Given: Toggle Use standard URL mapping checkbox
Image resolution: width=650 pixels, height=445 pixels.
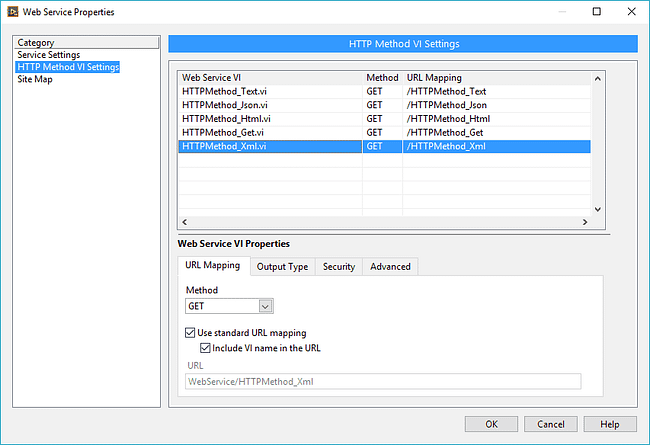Looking at the screenshot, I should tap(192, 333).
